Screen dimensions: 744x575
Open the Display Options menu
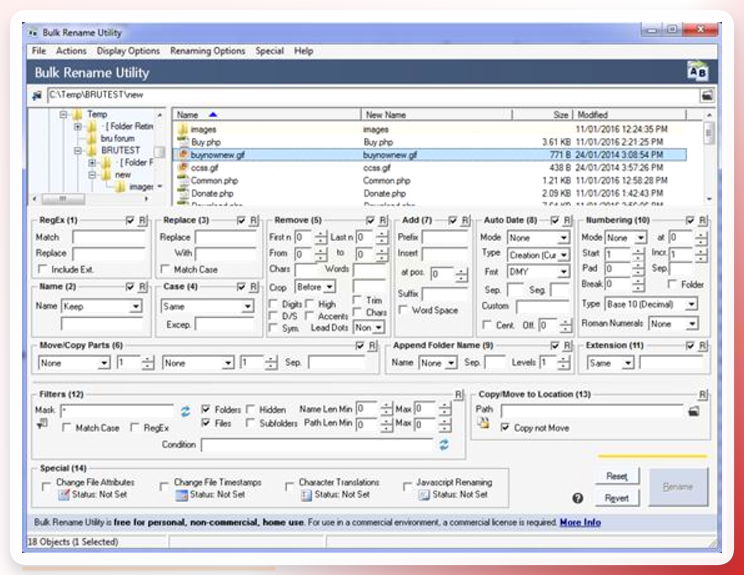coord(128,51)
